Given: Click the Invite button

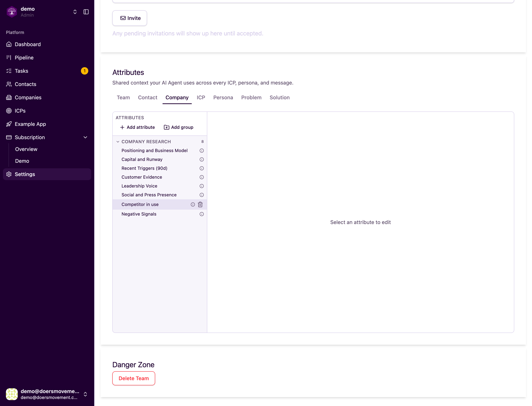Looking at the screenshot, I should coord(129,18).
